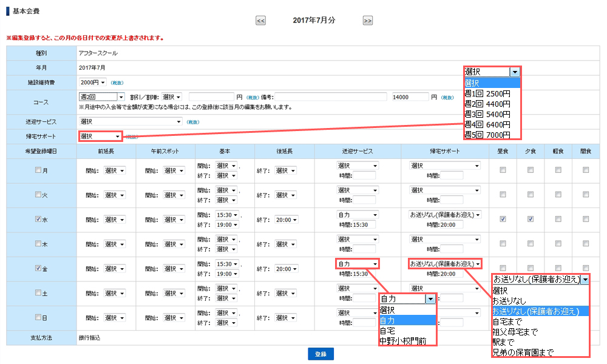Check the 土 (Saturday) checkbox
Viewport: 607px width, 364px height.
click(x=38, y=292)
